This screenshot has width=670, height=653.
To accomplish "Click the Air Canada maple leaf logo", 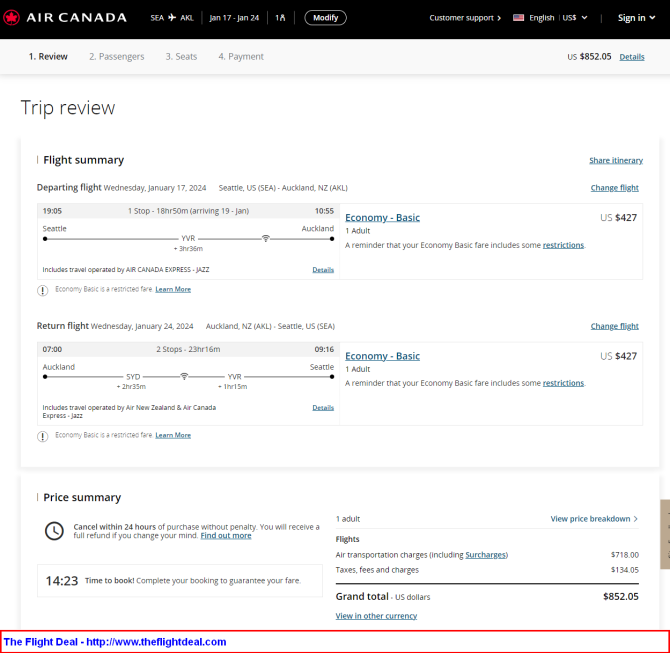I will [x=12, y=18].
